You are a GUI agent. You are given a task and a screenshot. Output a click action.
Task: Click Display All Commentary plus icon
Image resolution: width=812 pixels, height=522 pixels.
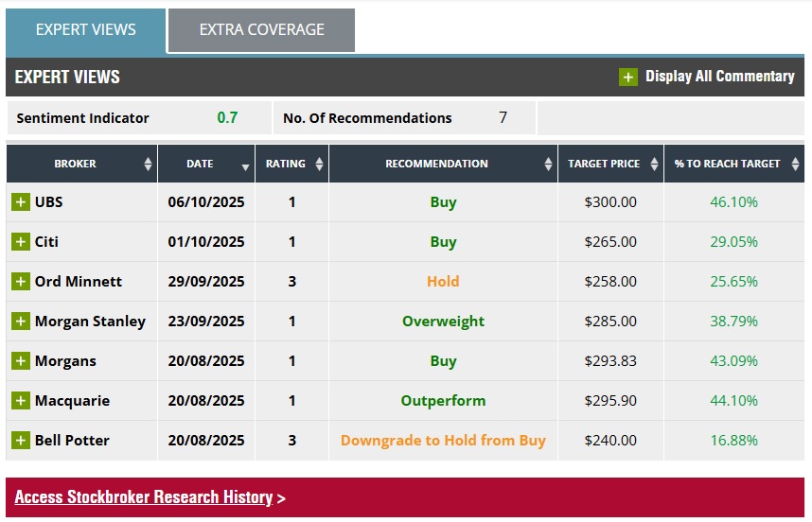tap(628, 77)
